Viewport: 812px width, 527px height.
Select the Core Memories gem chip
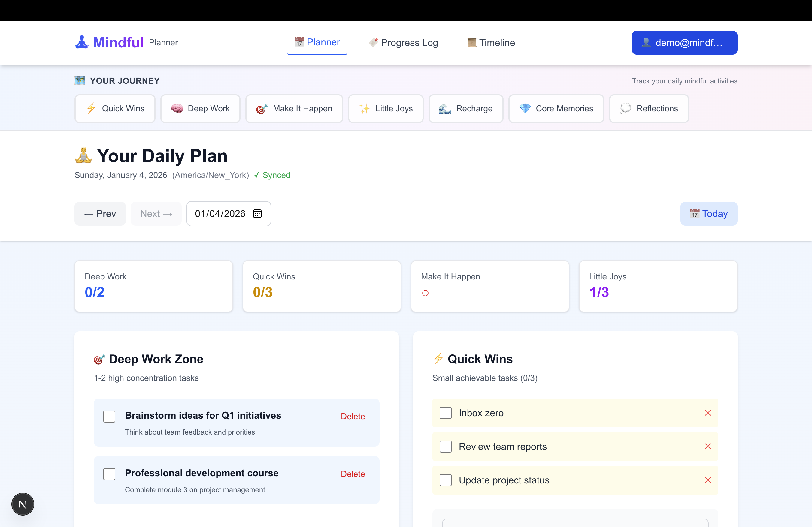525,108
